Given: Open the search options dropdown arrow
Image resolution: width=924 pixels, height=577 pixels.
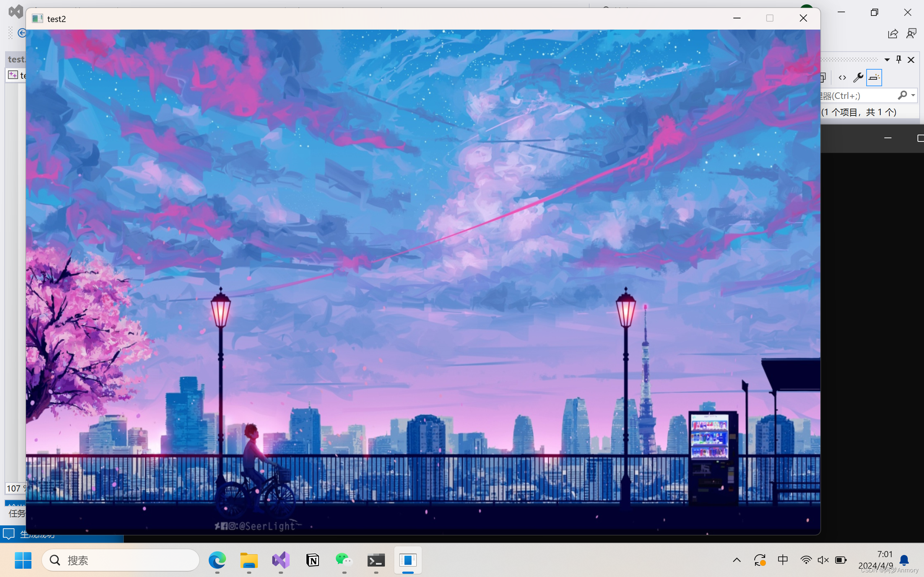Looking at the screenshot, I should [x=913, y=95].
